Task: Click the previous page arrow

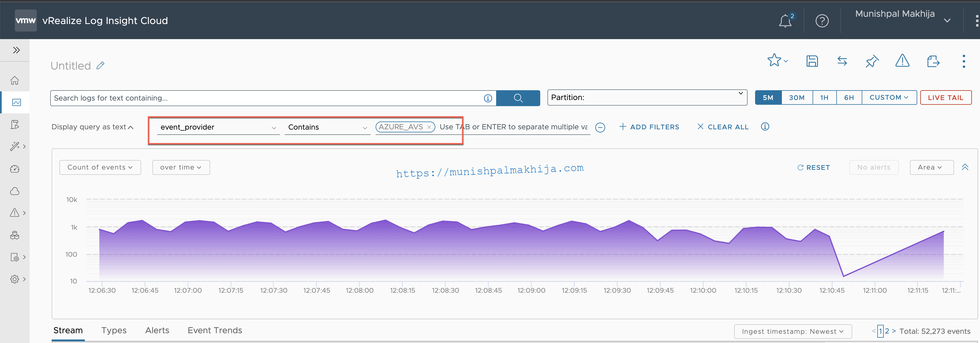Action: [x=874, y=331]
